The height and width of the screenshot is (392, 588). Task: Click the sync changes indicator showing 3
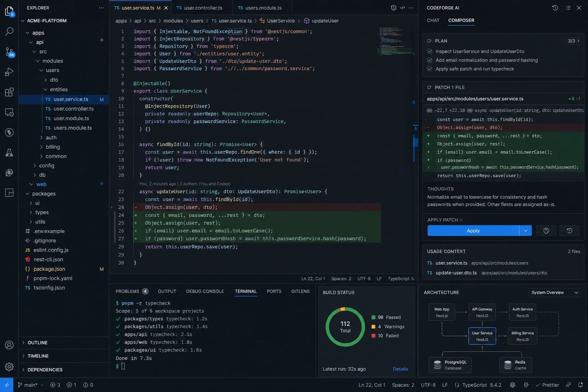pyautogui.click(x=55, y=385)
